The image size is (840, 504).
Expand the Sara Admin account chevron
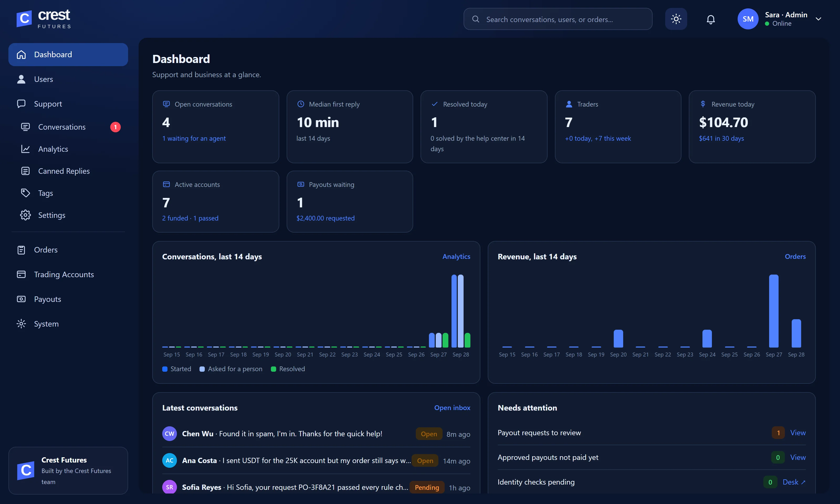[x=818, y=19]
